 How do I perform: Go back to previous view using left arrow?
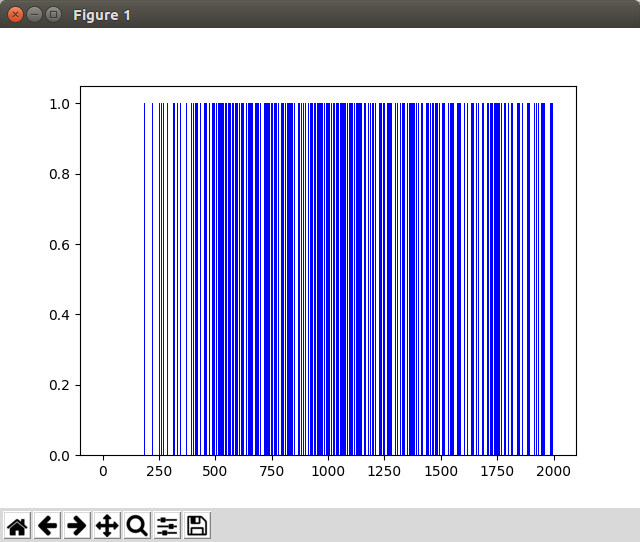click(x=47, y=525)
